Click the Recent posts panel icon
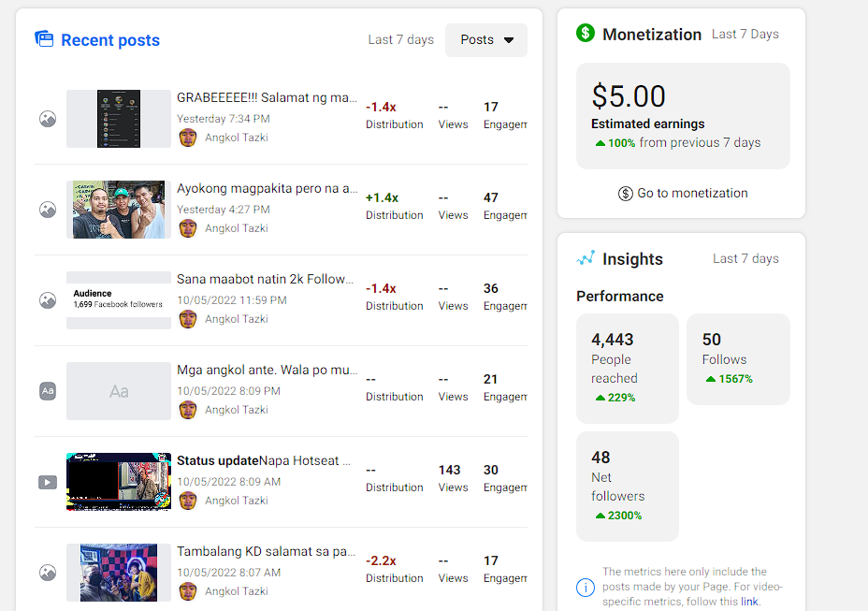 44,39
